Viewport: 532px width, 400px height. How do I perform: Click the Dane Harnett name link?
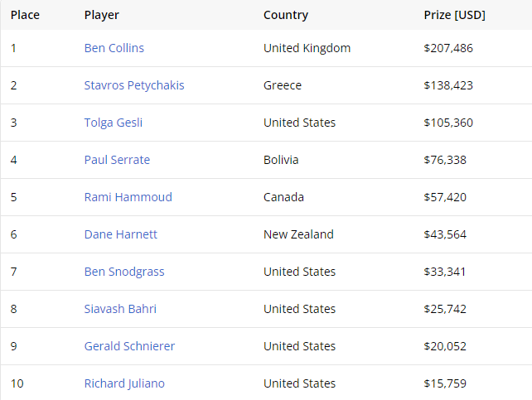pyautogui.click(x=121, y=234)
